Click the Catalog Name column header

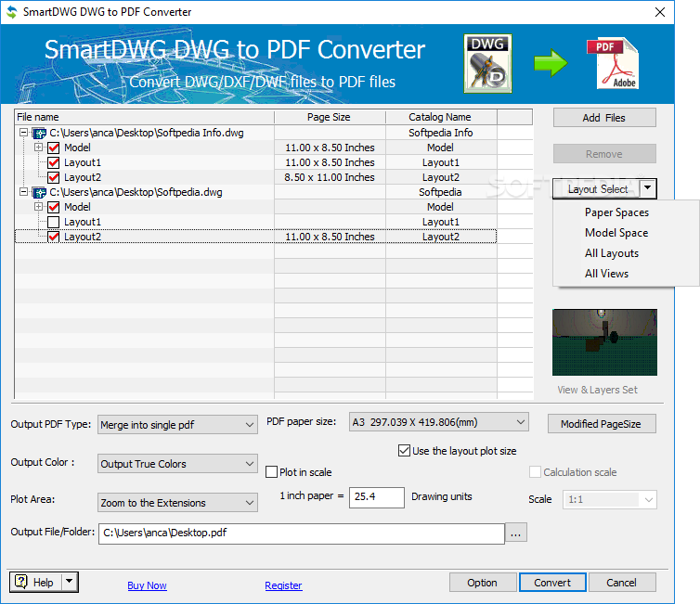[441, 117]
